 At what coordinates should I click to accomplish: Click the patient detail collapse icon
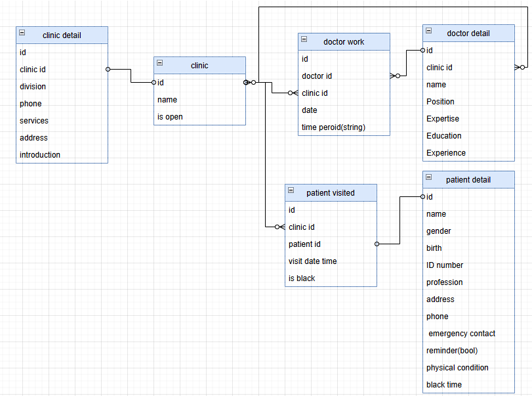point(429,177)
